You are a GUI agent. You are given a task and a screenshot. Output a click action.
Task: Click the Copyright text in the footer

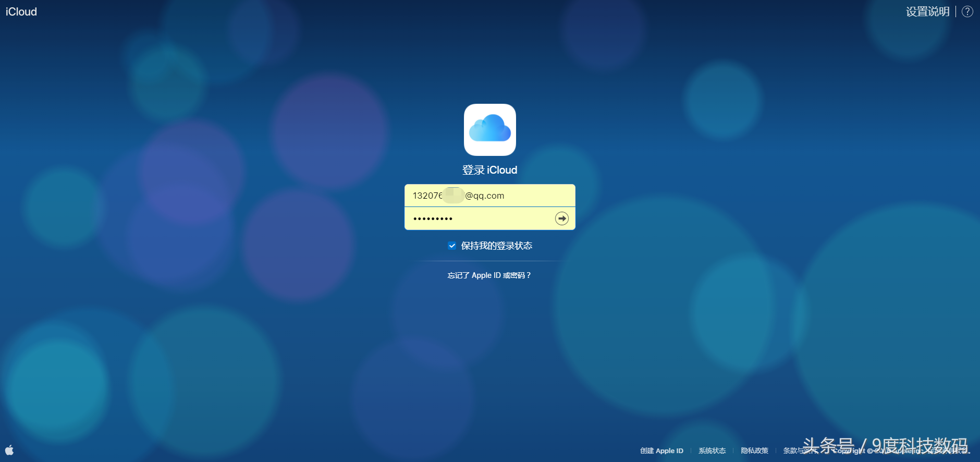point(902,451)
